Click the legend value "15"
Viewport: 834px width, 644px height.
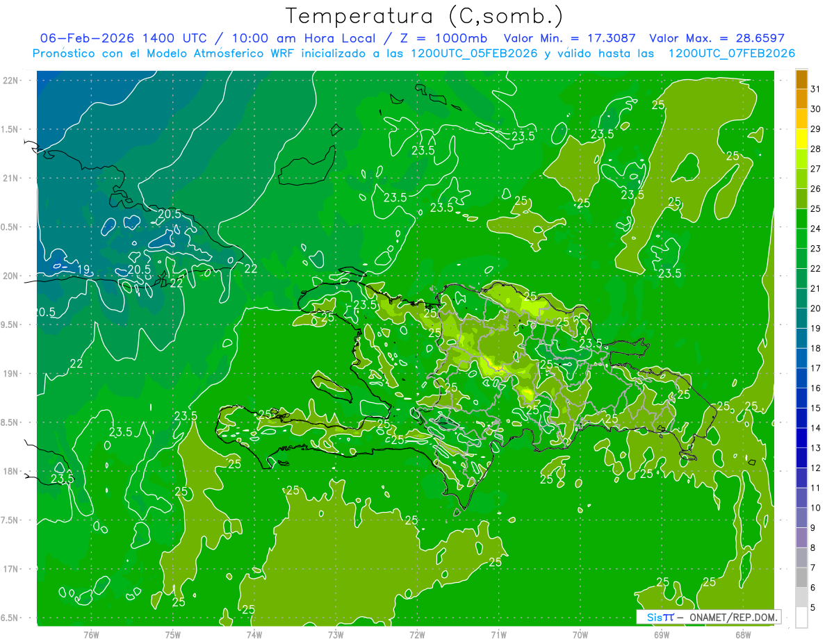click(x=816, y=408)
